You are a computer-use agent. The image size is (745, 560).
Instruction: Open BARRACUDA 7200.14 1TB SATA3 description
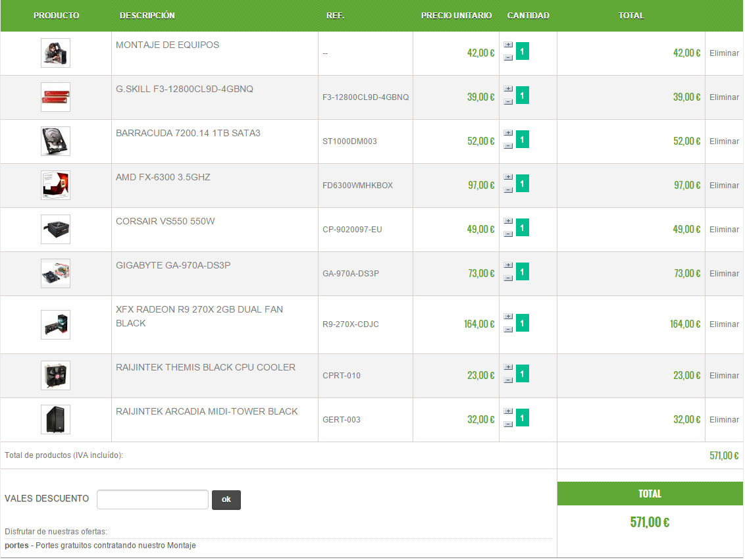click(x=188, y=134)
